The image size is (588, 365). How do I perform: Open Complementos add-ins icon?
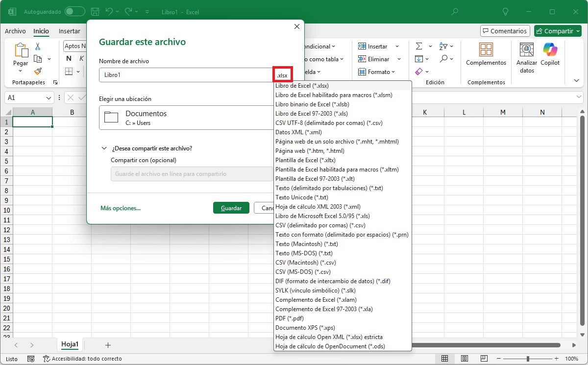486,49
